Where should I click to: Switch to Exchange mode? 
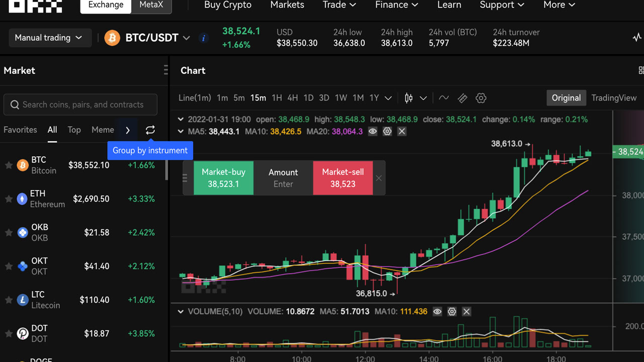click(106, 5)
